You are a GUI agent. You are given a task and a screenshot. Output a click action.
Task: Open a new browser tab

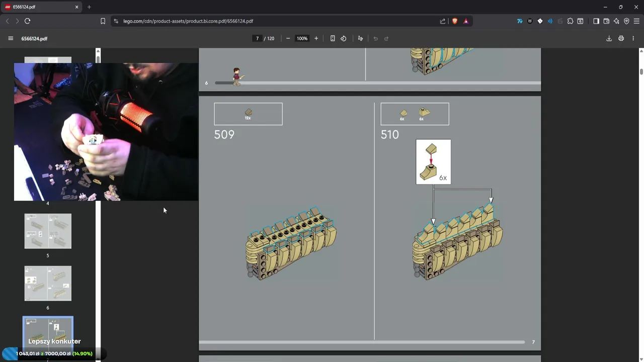click(x=89, y=7)
